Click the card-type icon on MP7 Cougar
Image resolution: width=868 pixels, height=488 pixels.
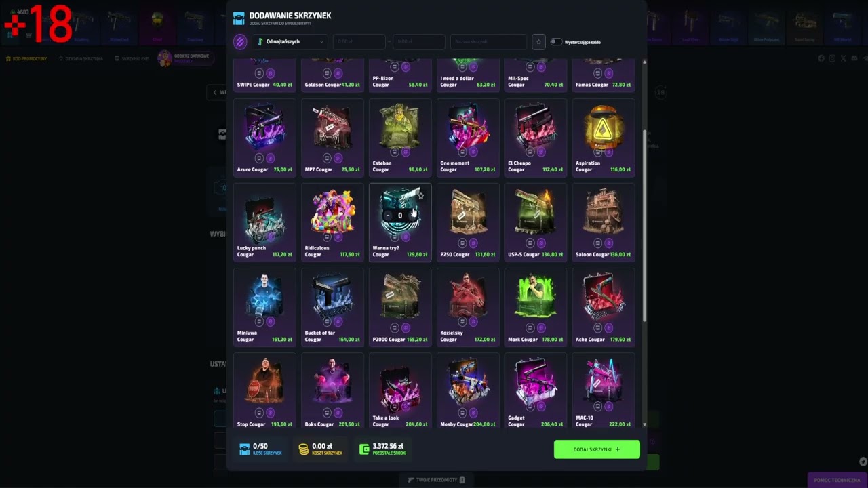[x=327, y=158]
